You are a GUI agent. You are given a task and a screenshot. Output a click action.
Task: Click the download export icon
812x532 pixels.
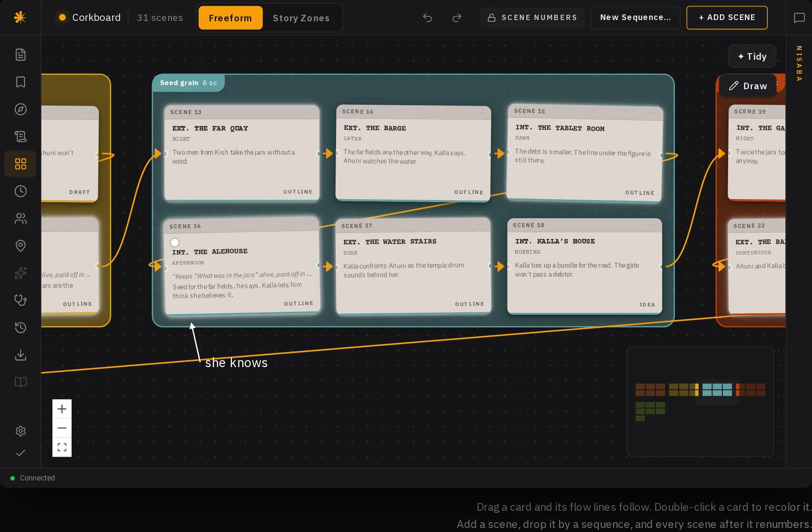20,355
